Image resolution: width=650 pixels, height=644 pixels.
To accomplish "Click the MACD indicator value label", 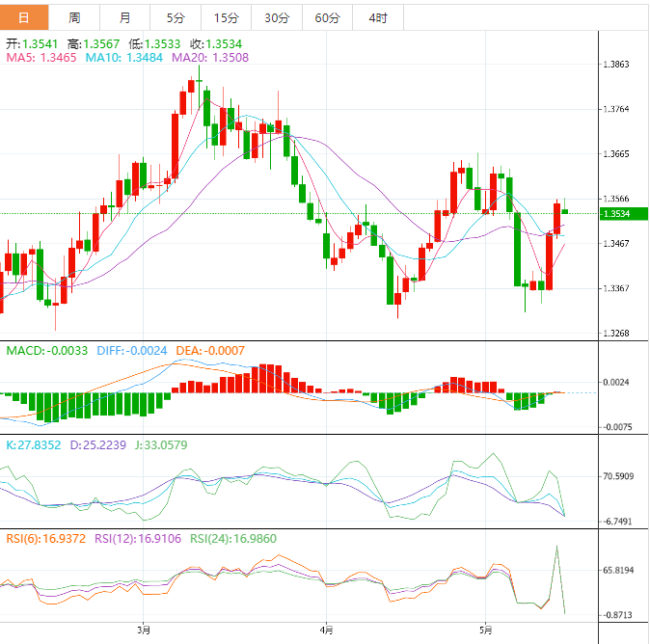I will [48, 350].
